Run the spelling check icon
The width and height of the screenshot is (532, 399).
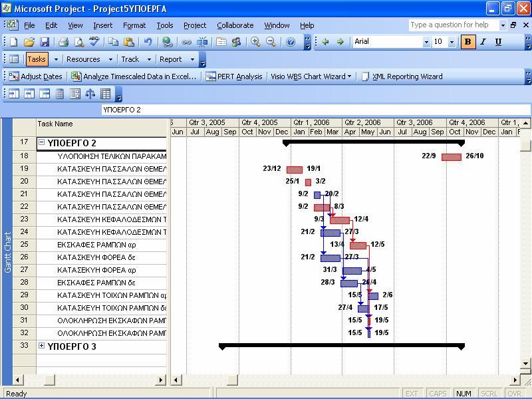94,41
